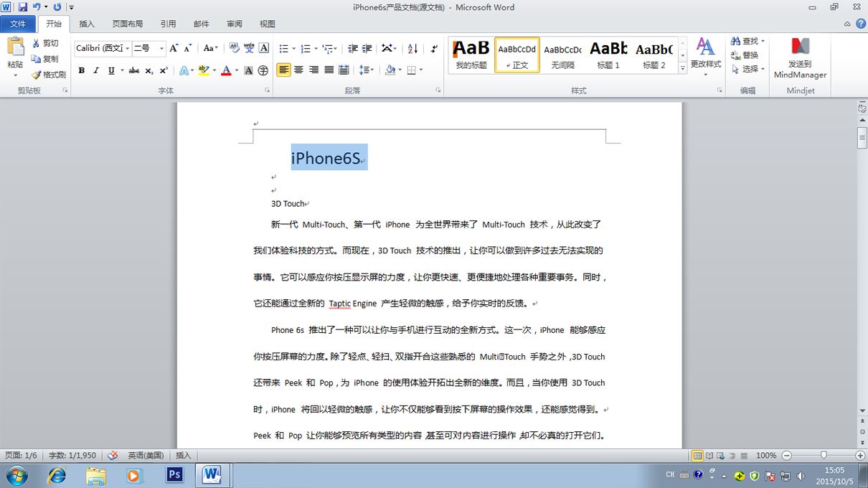Open Internet Explorer from the taskbar
Image resolution: width=868 pixels, height=488 pixels.
click(57, 475)
